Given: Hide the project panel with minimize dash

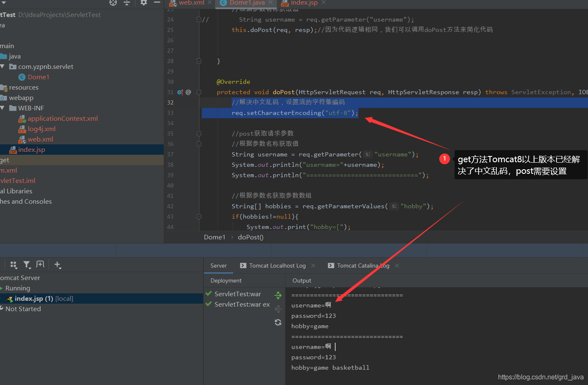Looking at the screenshot, I should click(157, 2).
